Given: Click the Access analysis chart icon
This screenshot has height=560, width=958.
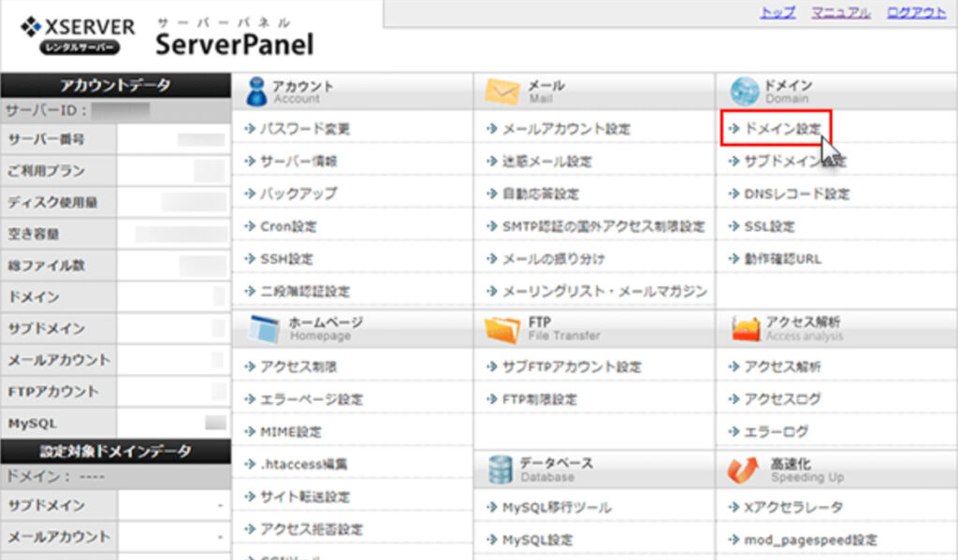Looking at the screenshot, I should pyautogui.click(x=746, y=329).
